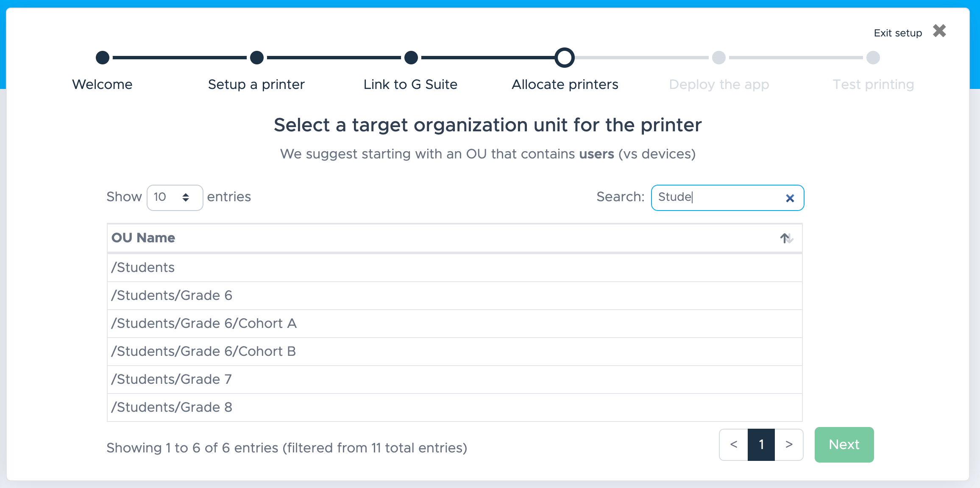Click the Test printing step label
Viewport: 980px width, 488px height.
pyautogui.click(x=873, y=85)
